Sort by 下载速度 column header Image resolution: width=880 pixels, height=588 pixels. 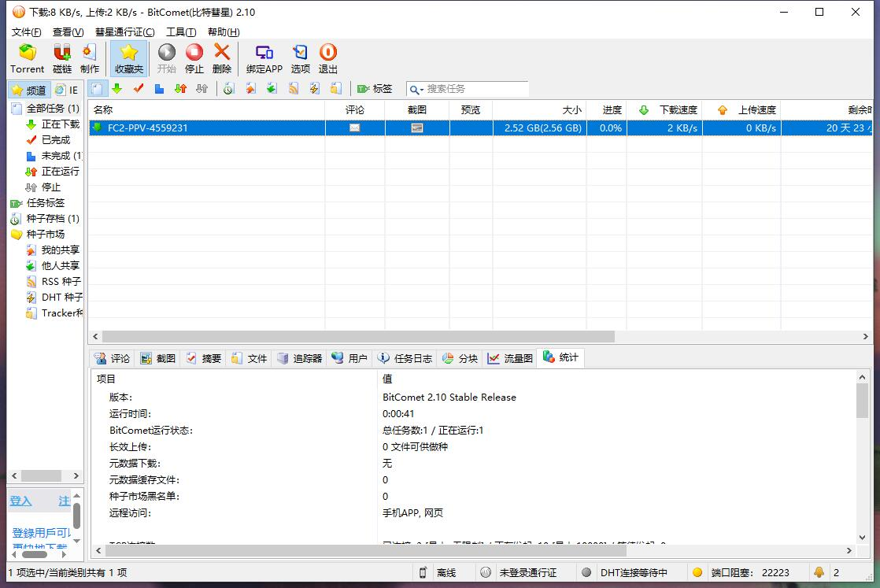point(664,110)
